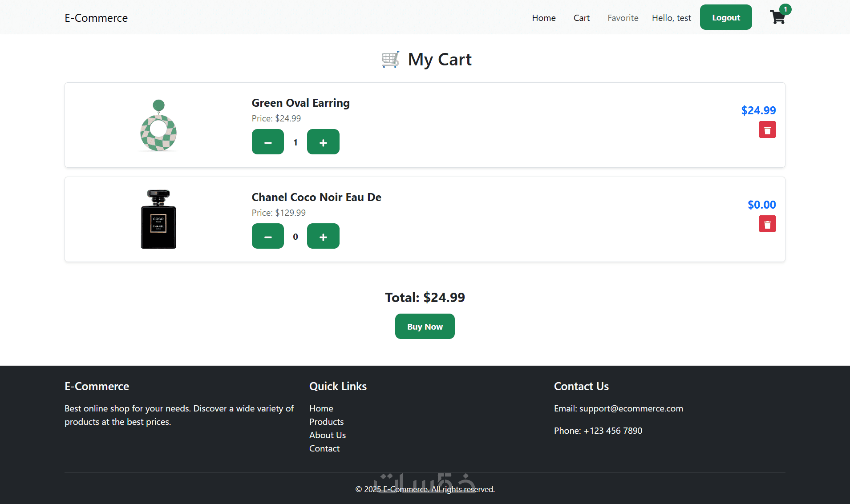Click the Total: $24.99 text
The width and height of the screenshot is (850, 504).
425,298
